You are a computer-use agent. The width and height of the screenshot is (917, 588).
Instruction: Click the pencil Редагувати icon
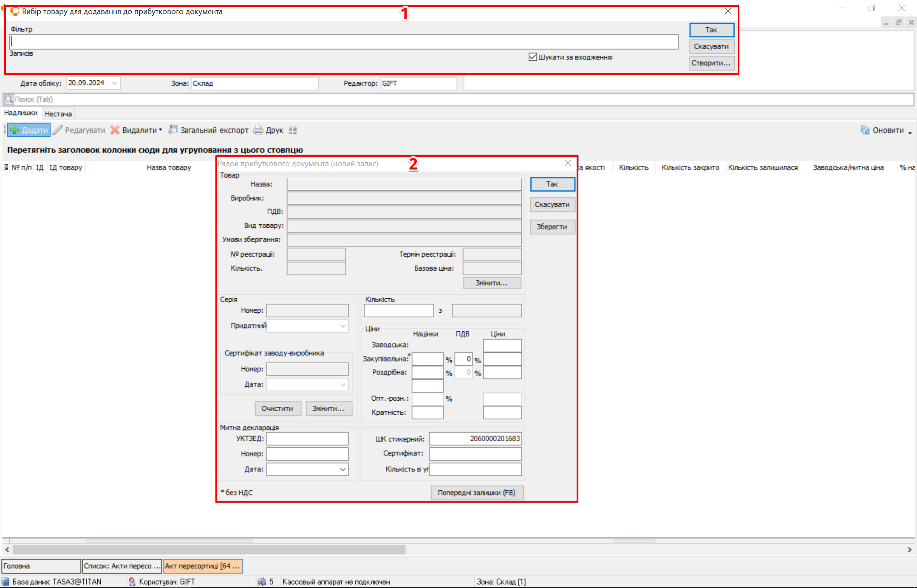click(57, 130)
